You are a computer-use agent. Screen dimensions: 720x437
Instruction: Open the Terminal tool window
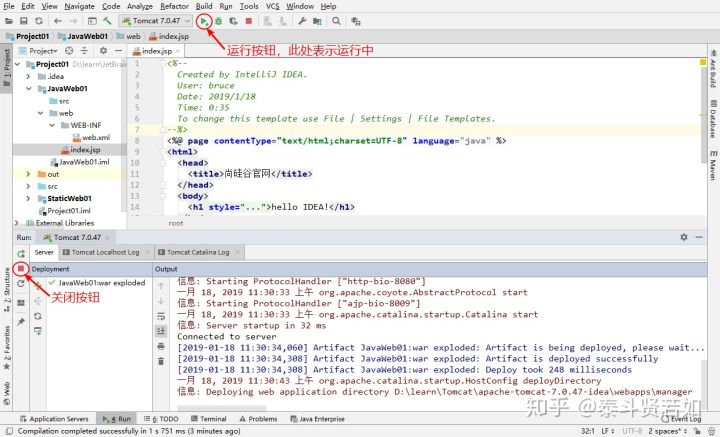click(212, 419)
